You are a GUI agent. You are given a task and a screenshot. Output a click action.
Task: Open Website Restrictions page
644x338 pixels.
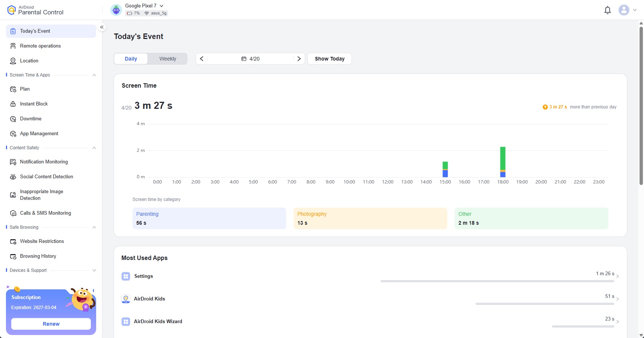51,241
